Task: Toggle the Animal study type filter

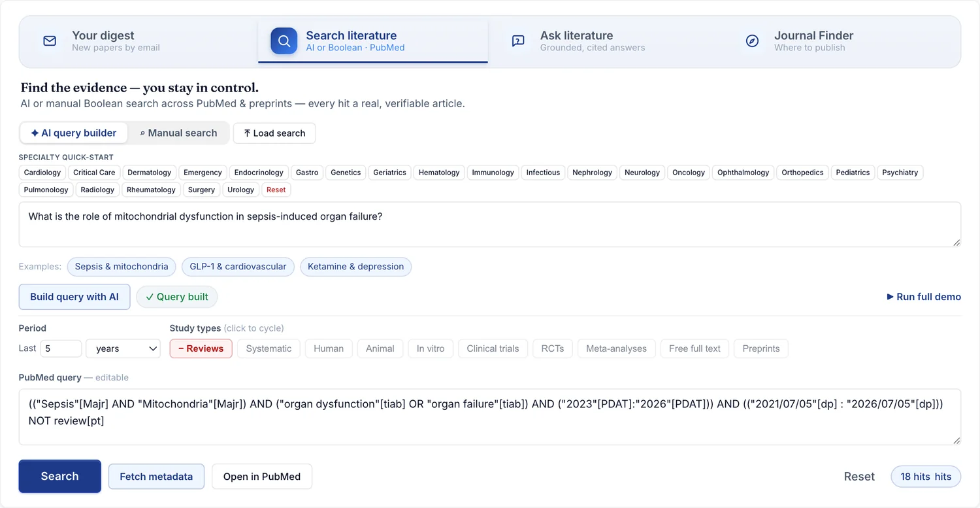Action: coord(380,348)
